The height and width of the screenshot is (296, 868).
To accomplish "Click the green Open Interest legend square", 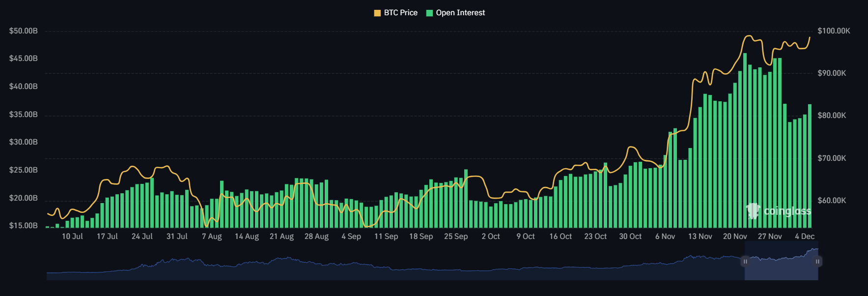I will pyautogui.click(x=429, y=13).
